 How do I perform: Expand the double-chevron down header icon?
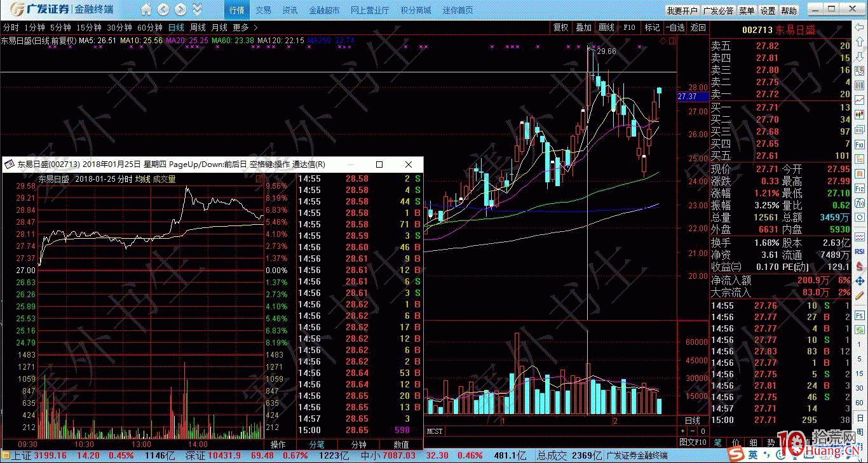pos(198,10)
